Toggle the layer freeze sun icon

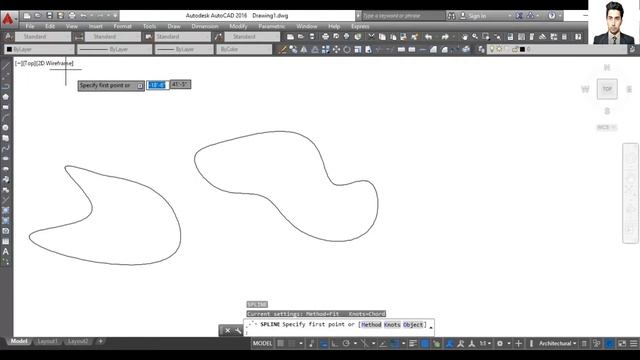click(499, 49)
